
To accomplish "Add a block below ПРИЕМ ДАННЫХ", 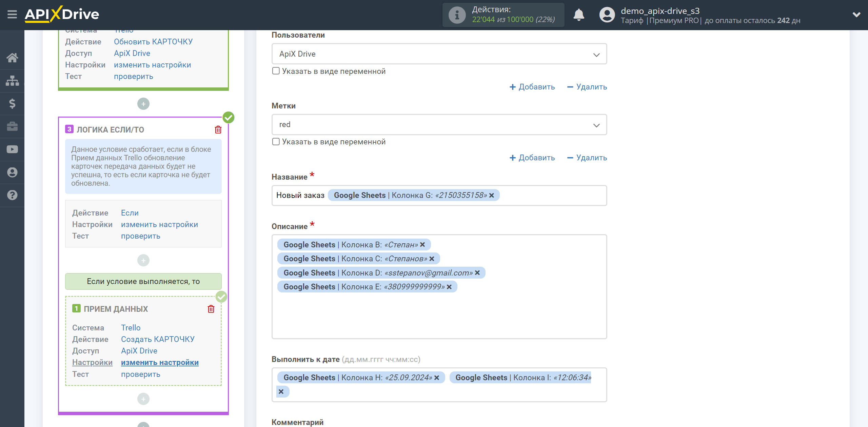I will point(143,399).
